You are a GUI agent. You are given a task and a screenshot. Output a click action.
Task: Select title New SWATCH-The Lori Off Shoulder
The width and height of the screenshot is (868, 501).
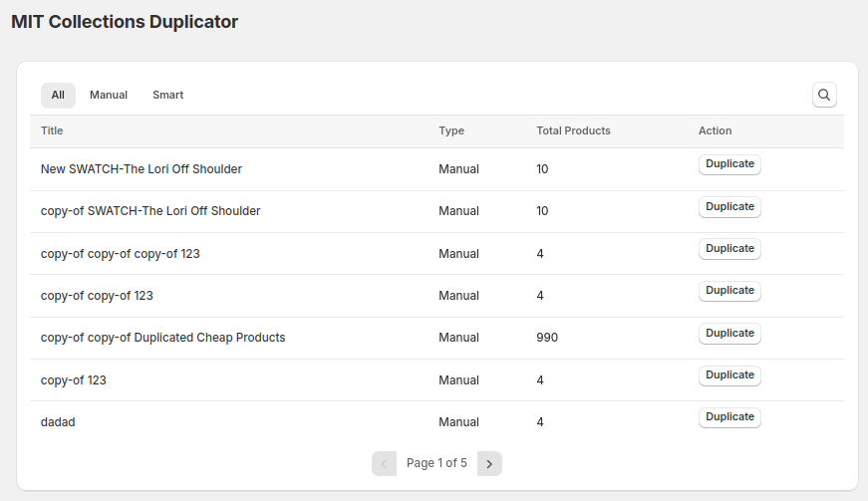point(142,169)
